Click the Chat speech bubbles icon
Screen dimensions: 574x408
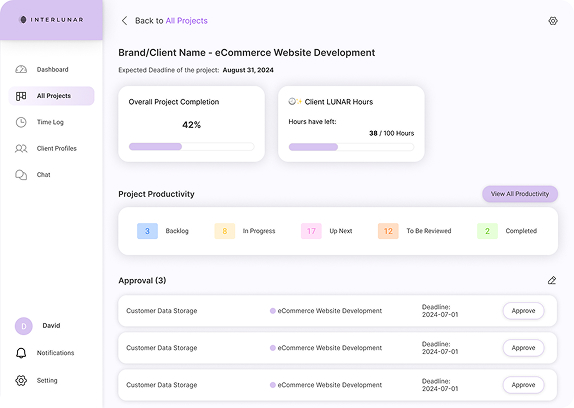coord(21,175)
